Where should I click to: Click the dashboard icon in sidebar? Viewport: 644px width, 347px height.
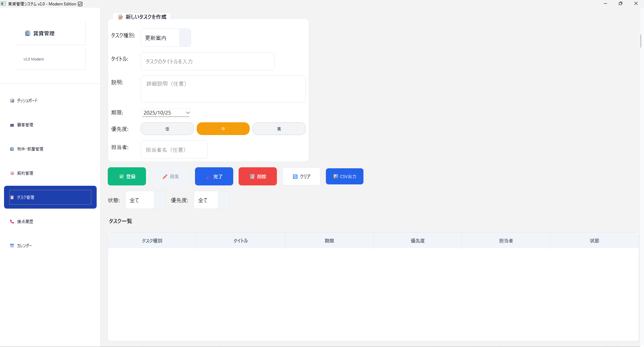coord(12,101)
